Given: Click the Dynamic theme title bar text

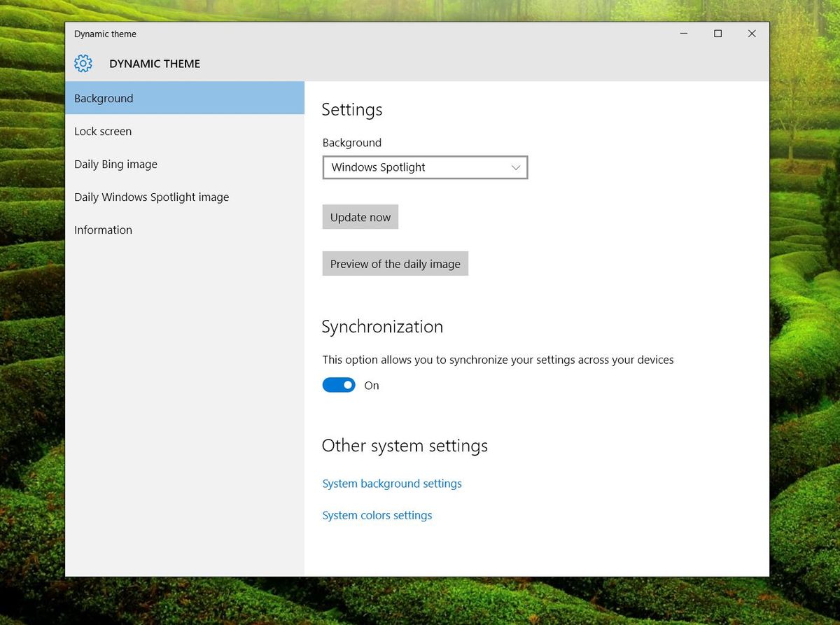Looking at the screenshot, I should click(105, 34).
